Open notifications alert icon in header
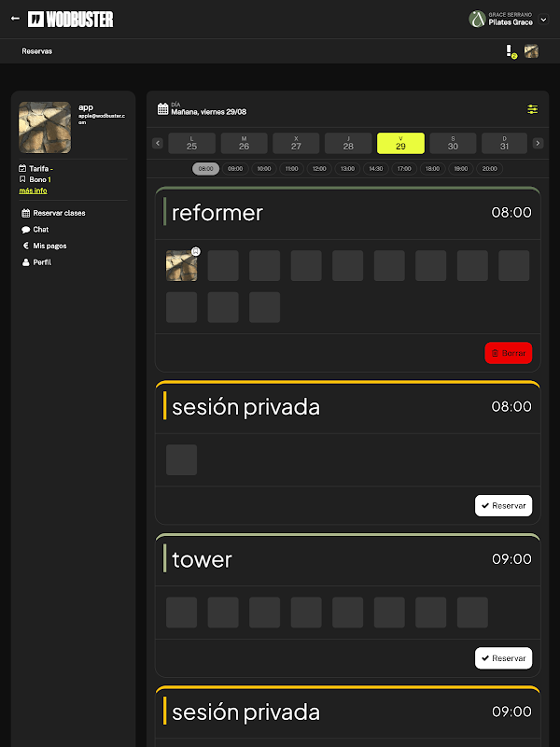560x747 pixels. (510, 51)
